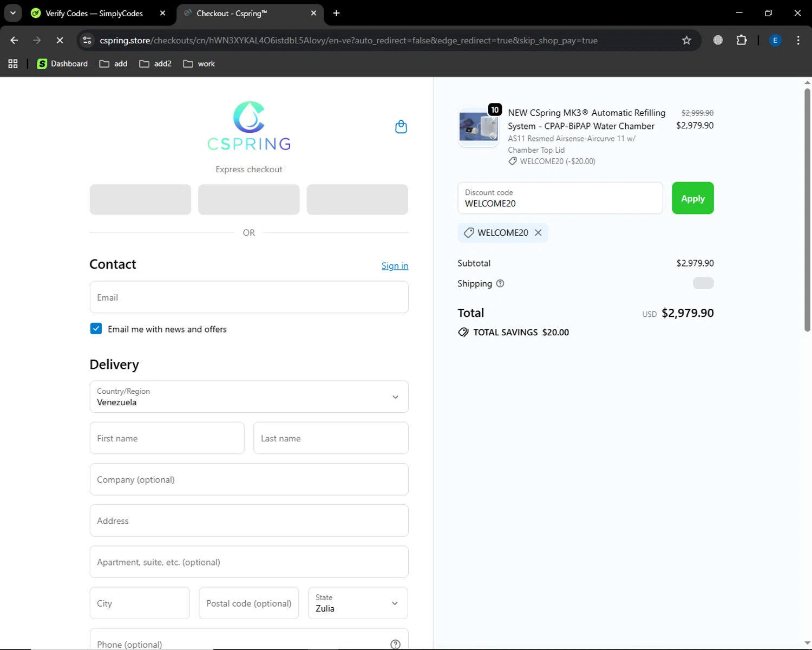
Task: Expand the Country/Region dropdown
Action: [249, 396]
